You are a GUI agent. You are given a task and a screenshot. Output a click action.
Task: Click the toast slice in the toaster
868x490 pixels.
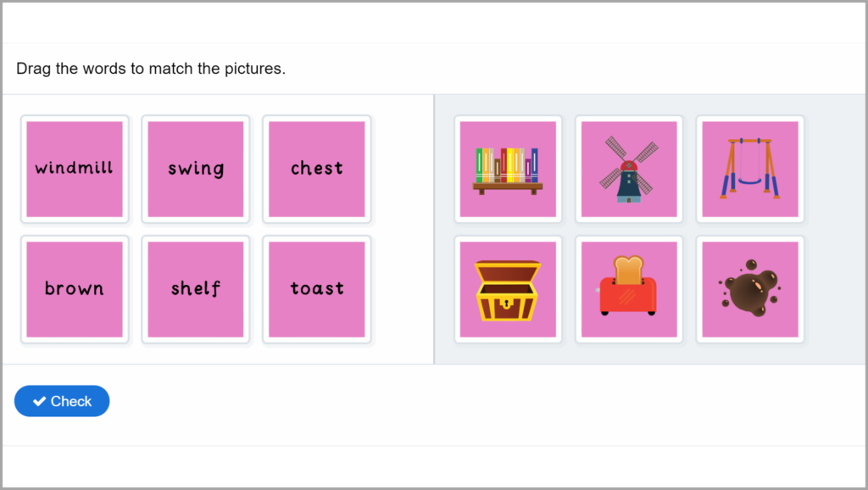coord(628,270)
